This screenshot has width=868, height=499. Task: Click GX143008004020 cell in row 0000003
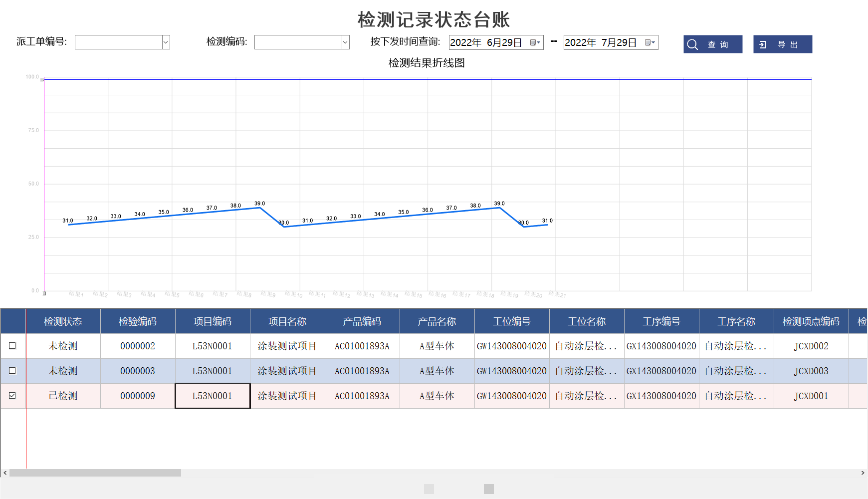tap(661, 371)
